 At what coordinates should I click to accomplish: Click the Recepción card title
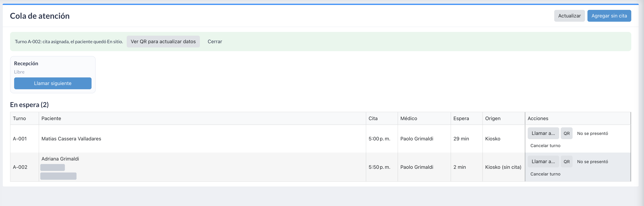pyautogui.click(x=26, y=63)
